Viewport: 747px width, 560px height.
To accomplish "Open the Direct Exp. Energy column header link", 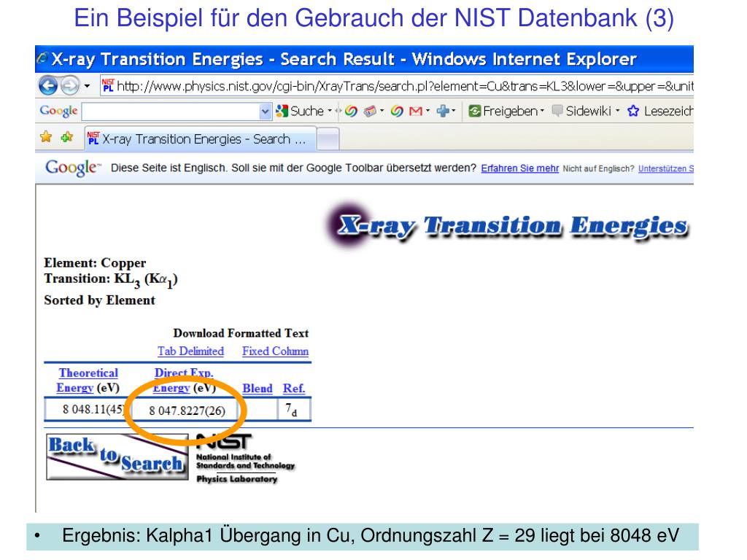I will pos(184,380).
